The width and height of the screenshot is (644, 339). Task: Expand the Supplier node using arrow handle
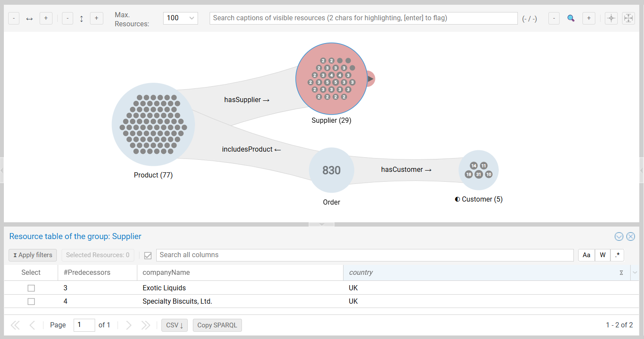(370, 79)
